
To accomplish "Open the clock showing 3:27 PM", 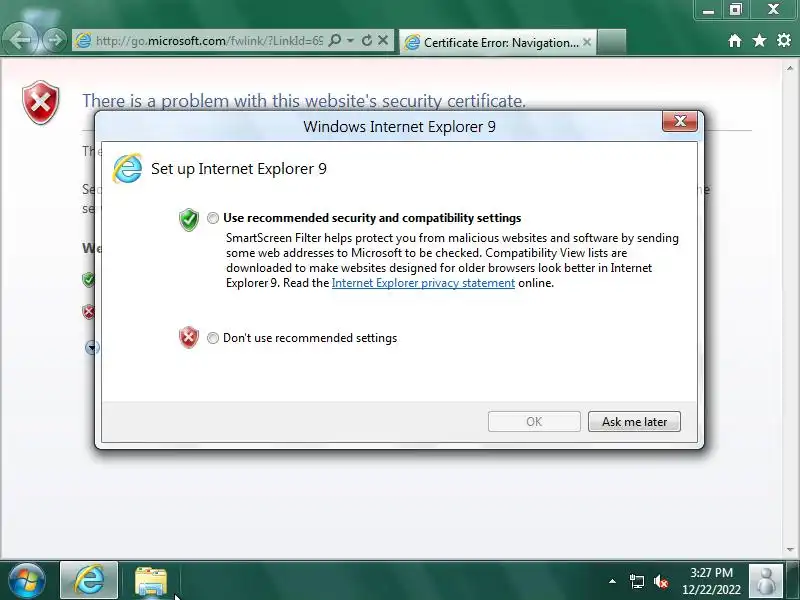I will [x=711, y=581].
